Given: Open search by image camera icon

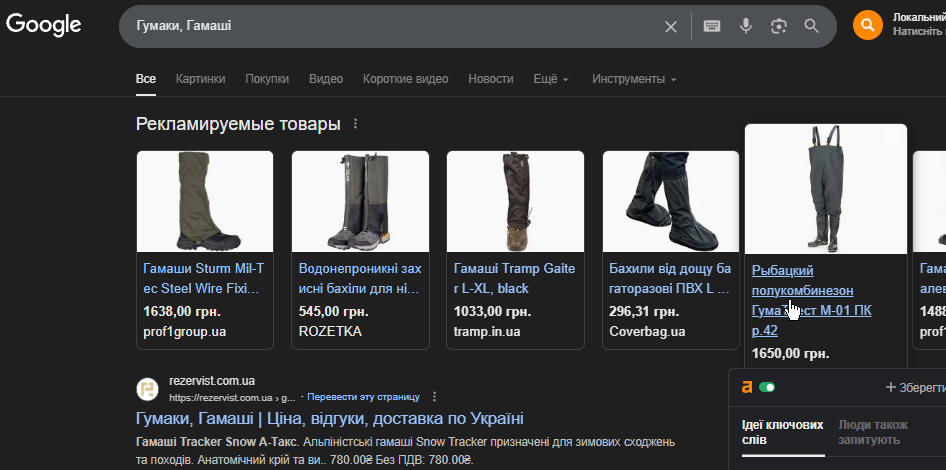Looking at the screenshot, I should [779, 26].
